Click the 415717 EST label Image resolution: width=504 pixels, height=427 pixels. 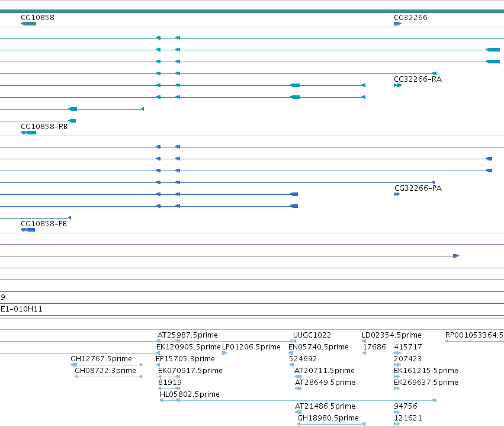(x=408, y=347)
